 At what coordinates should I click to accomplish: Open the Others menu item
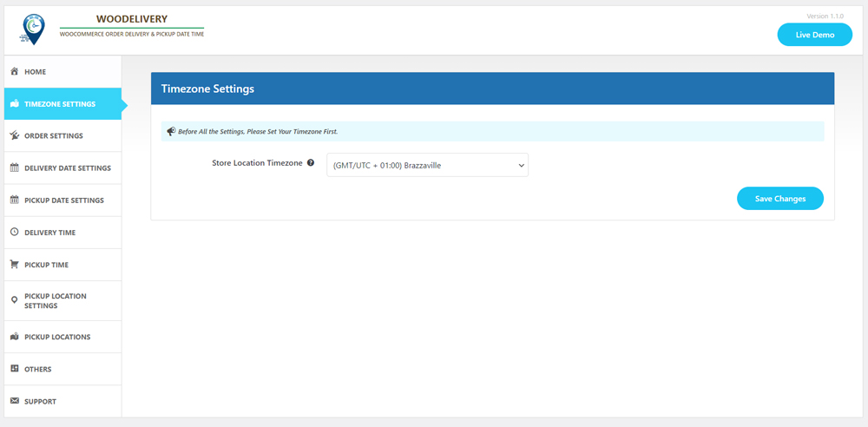click(38, 369)
